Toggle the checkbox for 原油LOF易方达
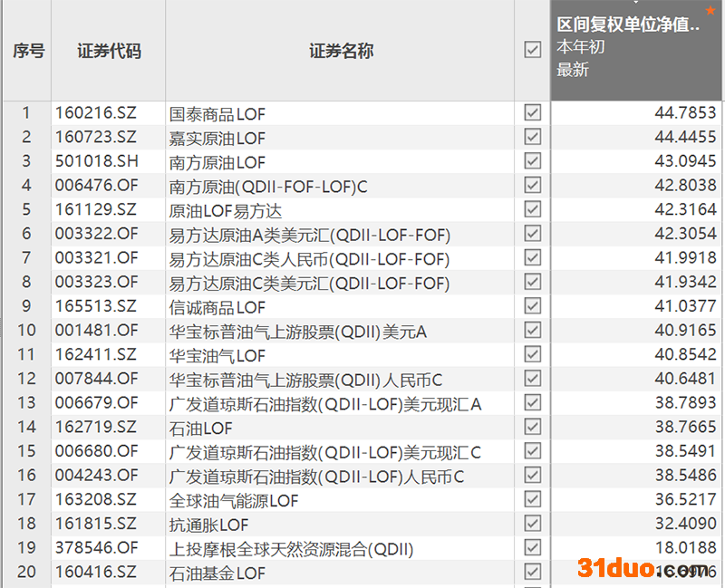The width and height of the screenshot is (725, 588). [x=532, y=209]
